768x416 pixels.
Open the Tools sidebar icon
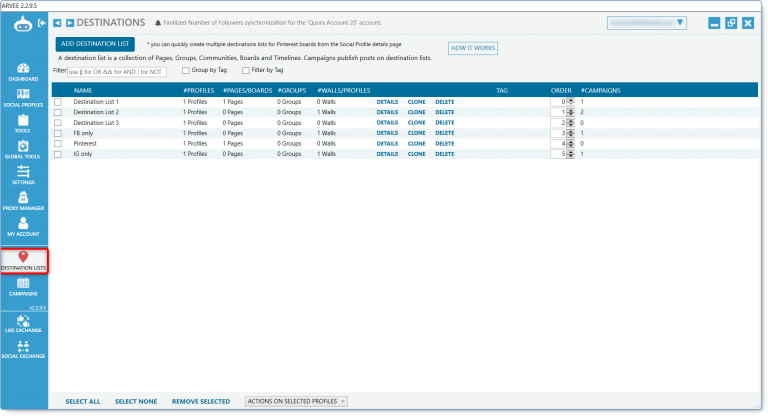(23, 123)
